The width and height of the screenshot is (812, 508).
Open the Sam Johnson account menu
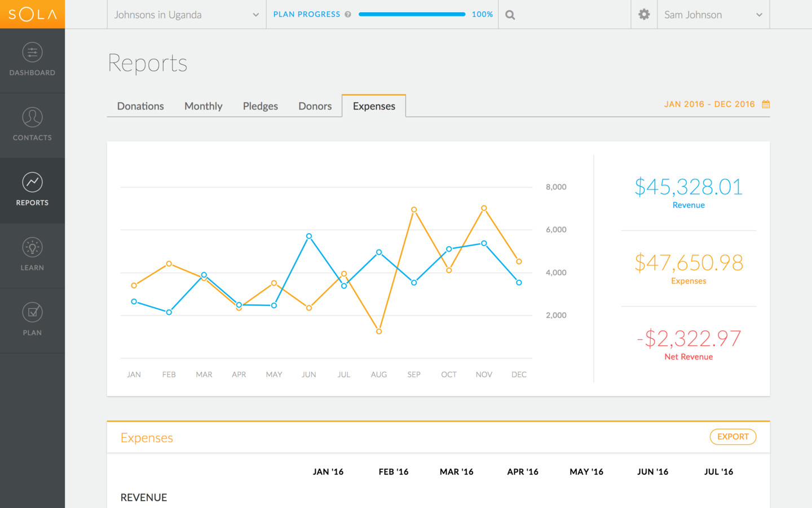point(713,15)
